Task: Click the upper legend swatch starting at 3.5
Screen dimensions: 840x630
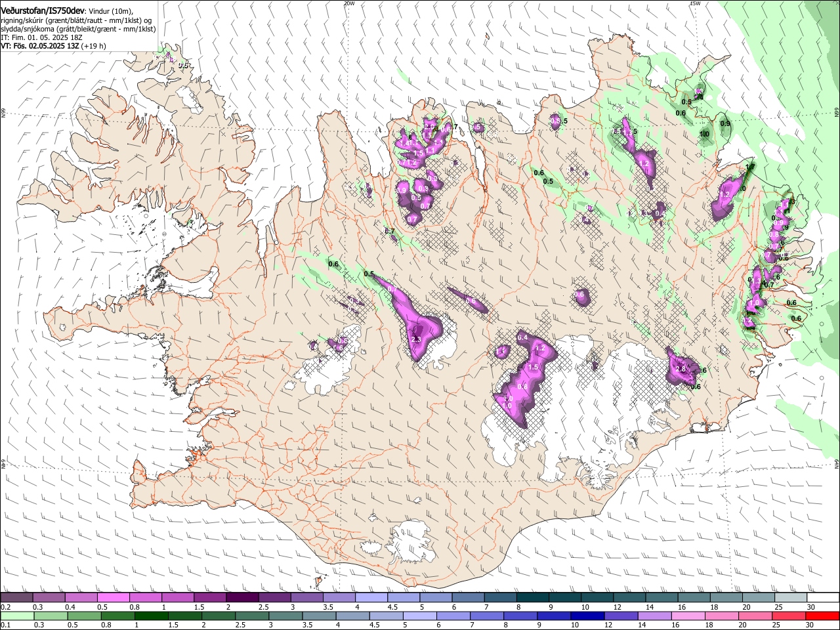Action: pyautogui.click(x=339, y=598)
